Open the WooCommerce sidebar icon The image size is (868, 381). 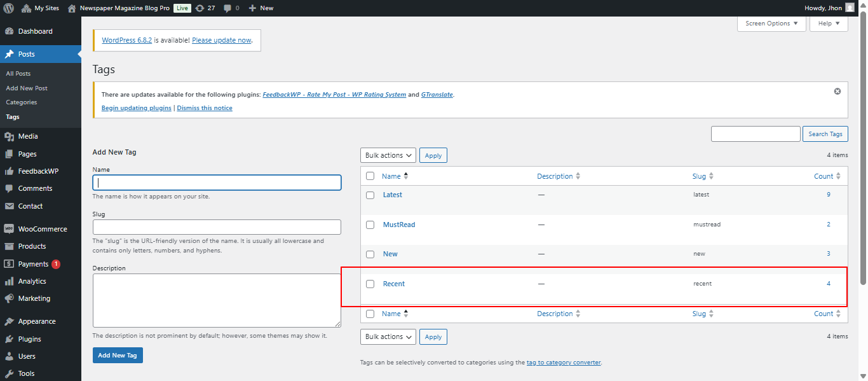(x=9, y=229)
